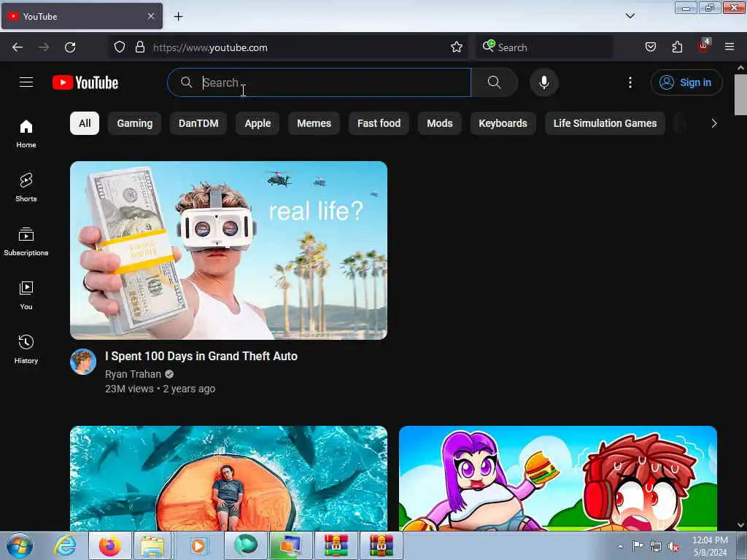Open a new browser tab
The height and width of the screenshot is (560, 747).
(x=178, y=17)
